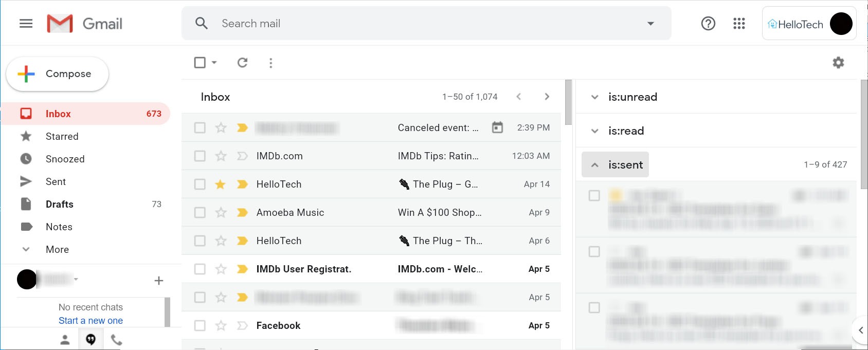Open the Support help icon
This screenshot has height=350, width=868.
point(708,24)
